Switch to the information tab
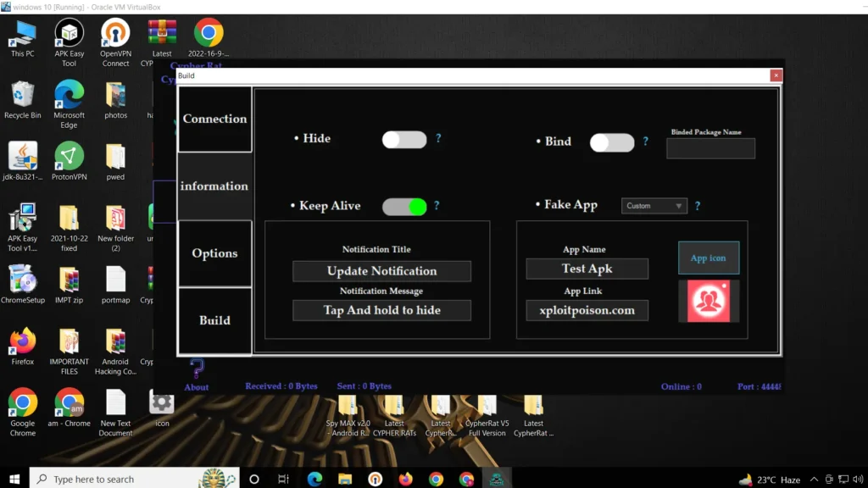The height and width of the screenshot is (488, 868). pos(214,186)
